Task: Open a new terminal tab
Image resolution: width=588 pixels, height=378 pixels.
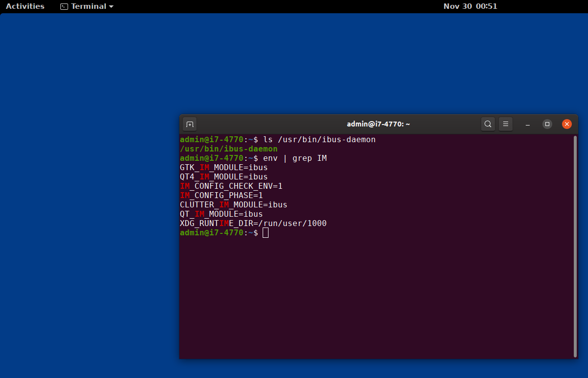Action: click(190, 124)
